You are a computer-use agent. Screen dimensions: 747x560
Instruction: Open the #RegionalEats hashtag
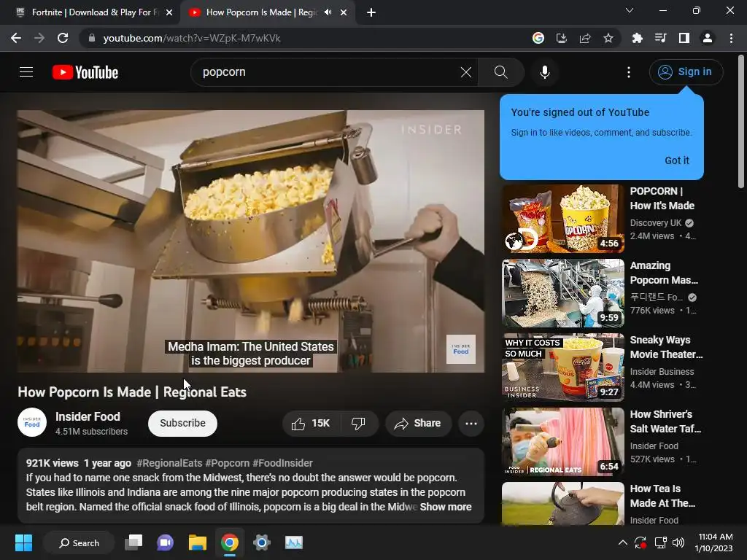pos(169,463)
